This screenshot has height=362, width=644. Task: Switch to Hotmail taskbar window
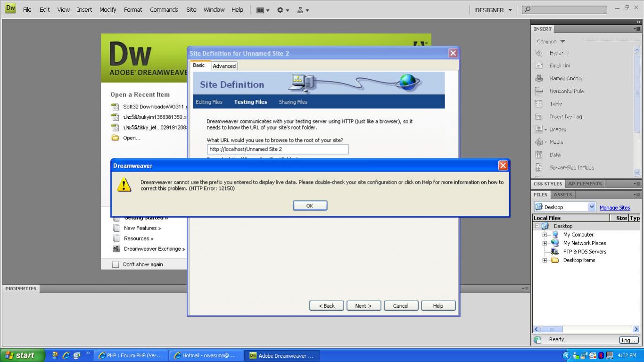[206, 355]
